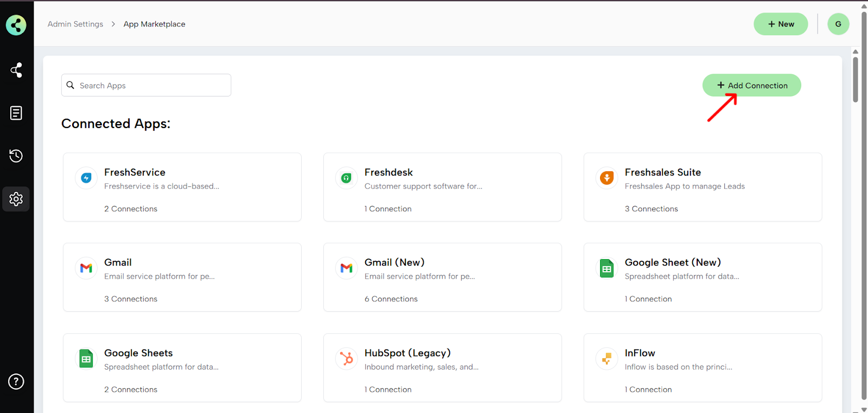Click the Gmail (New) envelope icon
Image resolution: width=868 pixels, height=413 pixels.
click(346, 268)
